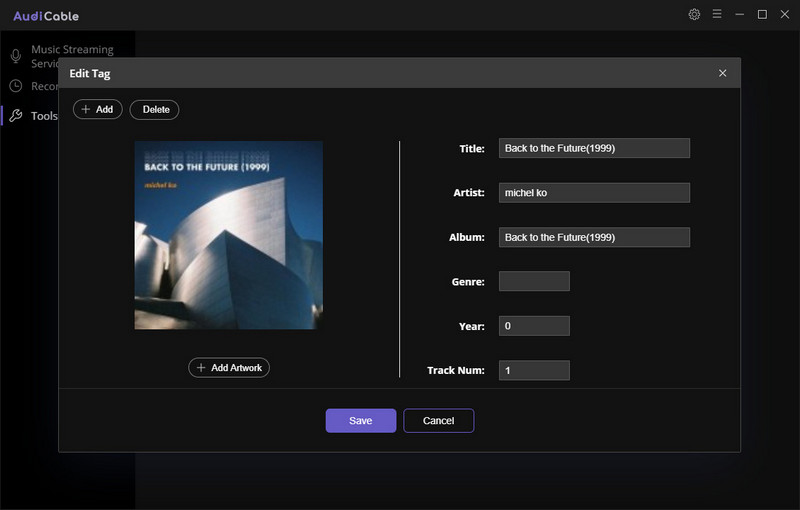Minimize the AudiCable window

point(739,14)
